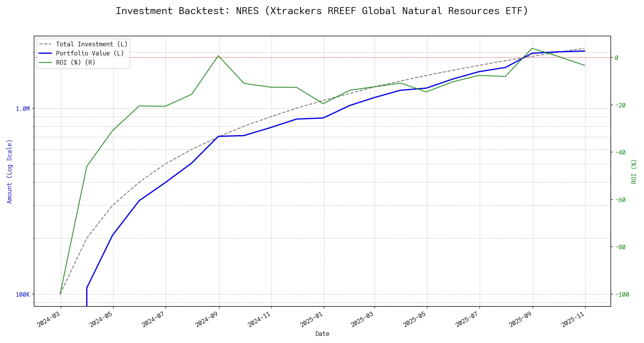Click the gray dashed legend line sample
The width and height of the screenshot is (644, 343).
tap(46, 44)
